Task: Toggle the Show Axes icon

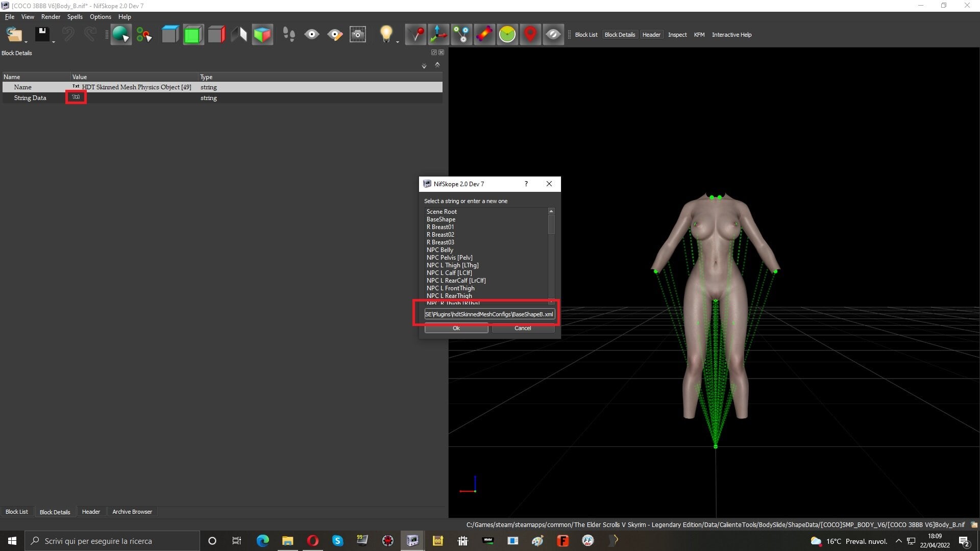Action: coord(438,35)
